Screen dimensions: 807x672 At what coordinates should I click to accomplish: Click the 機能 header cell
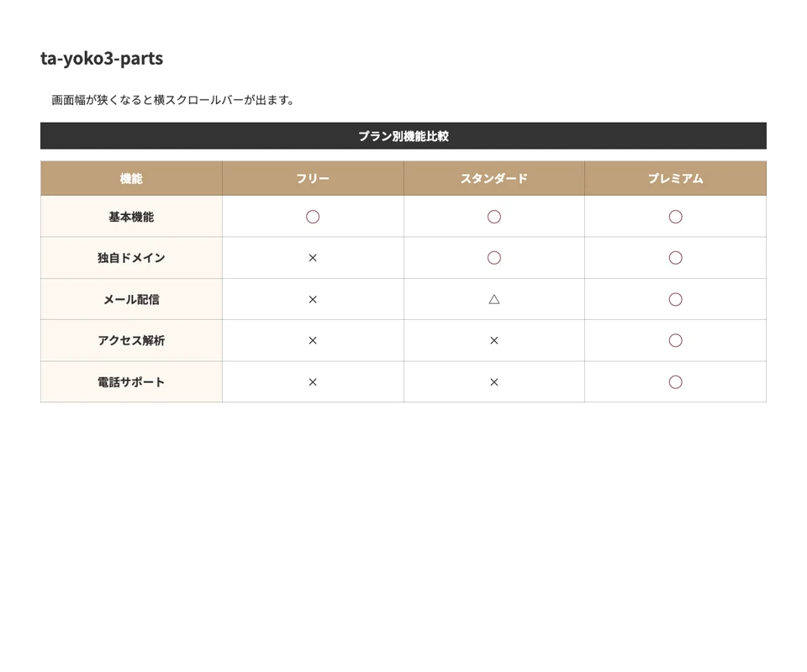pyautogui.click(x=131, y=178)
